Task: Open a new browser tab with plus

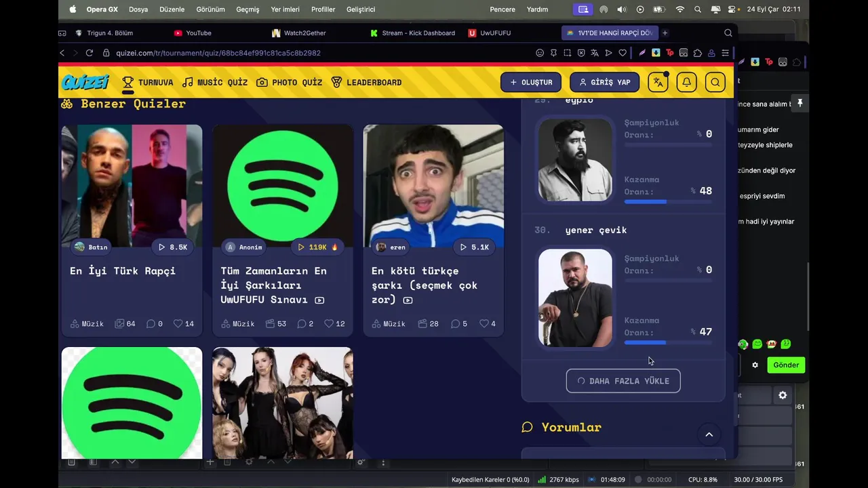Action: tap(665, 33)
